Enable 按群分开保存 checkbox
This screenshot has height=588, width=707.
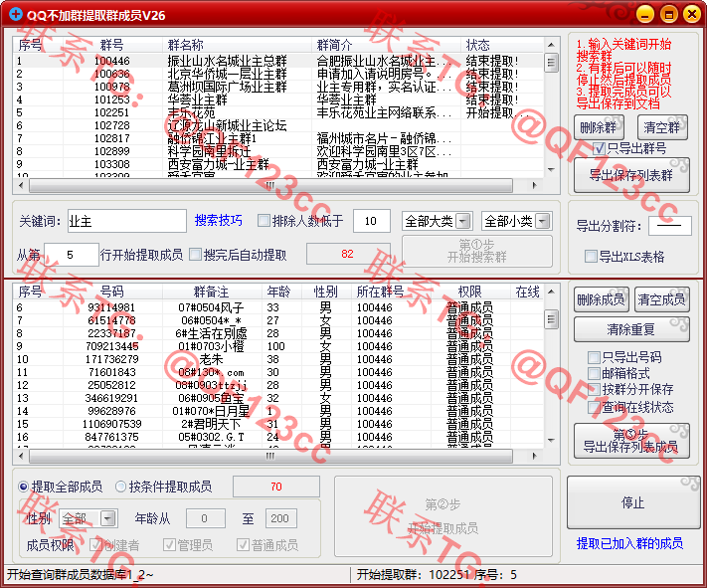[x=594, y=389]
